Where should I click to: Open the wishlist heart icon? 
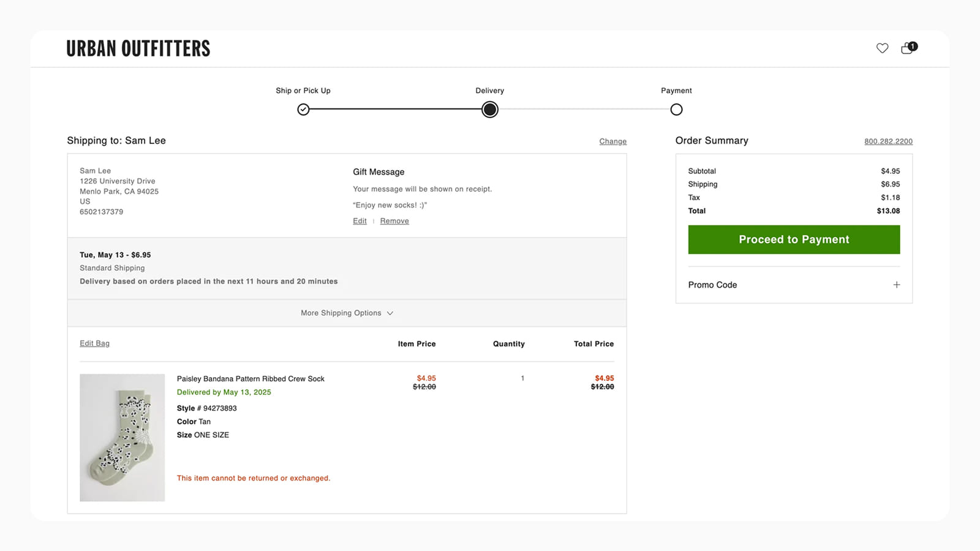pyautogui.click(x=882, y=48)
